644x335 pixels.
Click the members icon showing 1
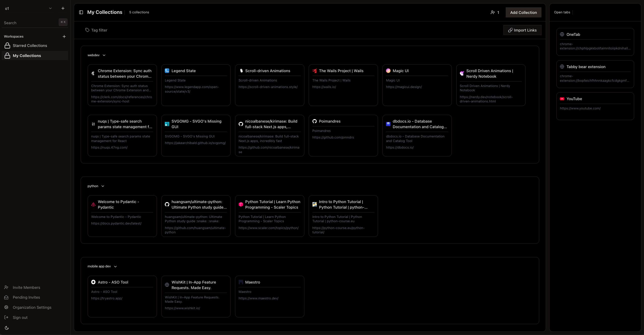point(493,12)
